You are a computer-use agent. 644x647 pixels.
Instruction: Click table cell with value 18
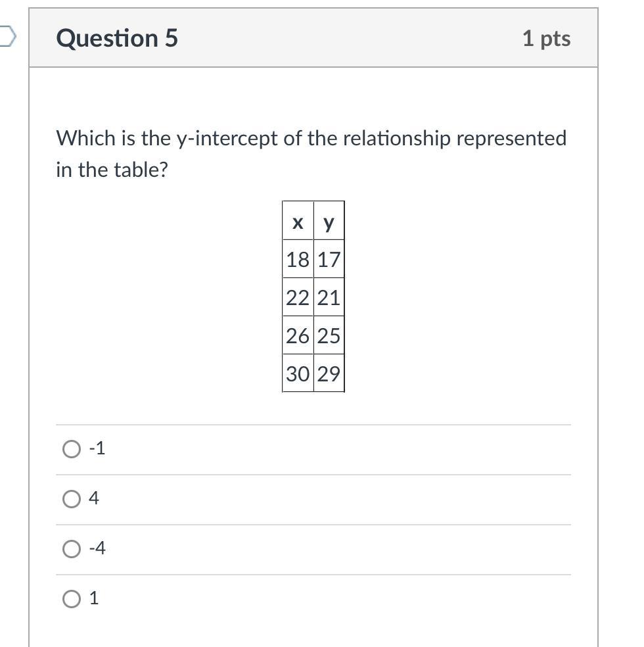(x=298, y=260)
